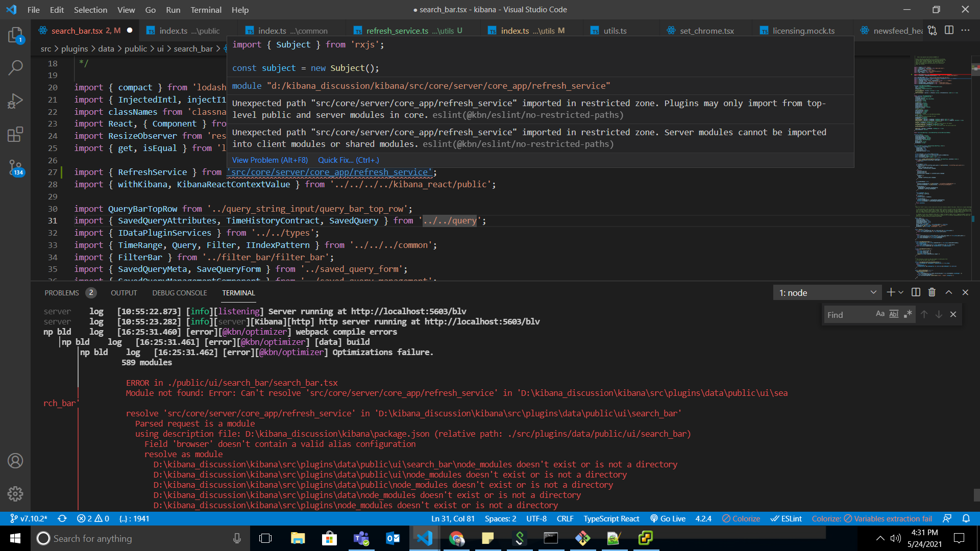Screen dimensions: 980x551
Task: Kill terminal with the trash icon
Action: point(932,292)
